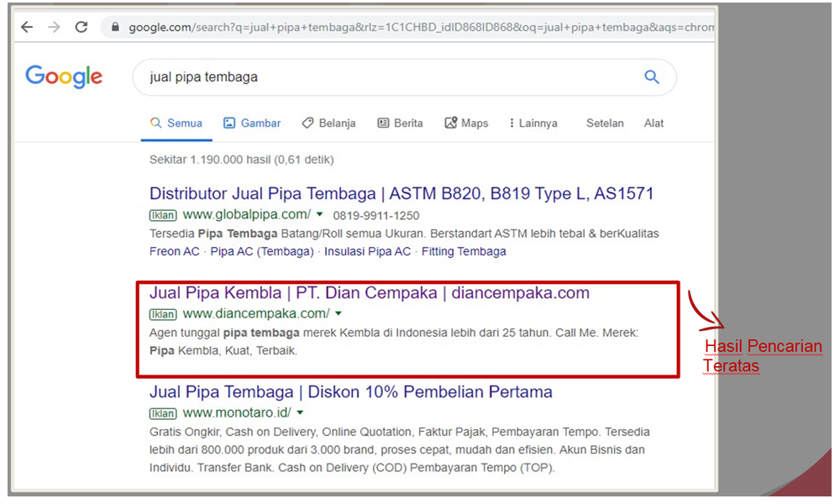Click the browser forward arrow

(x=54, y=27)
